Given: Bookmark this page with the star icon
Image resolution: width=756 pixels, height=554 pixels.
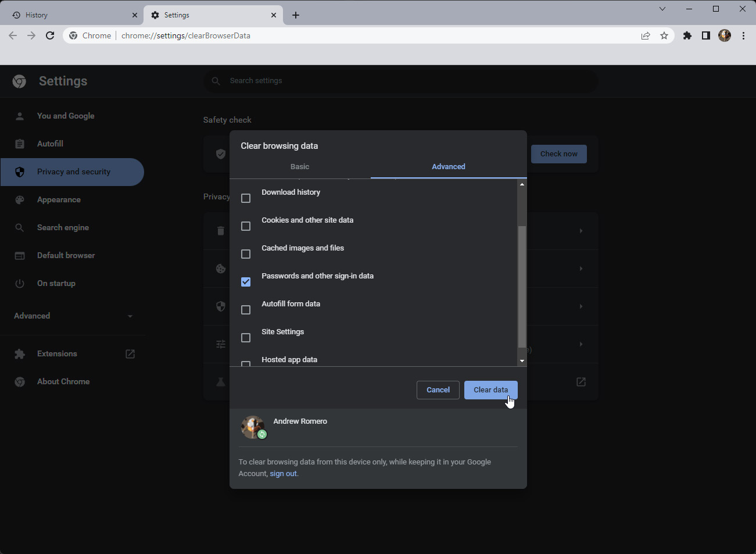Looking at the screenshot, I should (664, 35).
